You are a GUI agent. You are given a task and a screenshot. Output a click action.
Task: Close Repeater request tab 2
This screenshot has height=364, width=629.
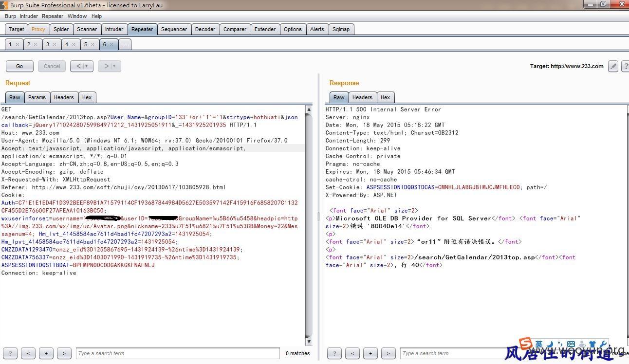tap(36, 44)
